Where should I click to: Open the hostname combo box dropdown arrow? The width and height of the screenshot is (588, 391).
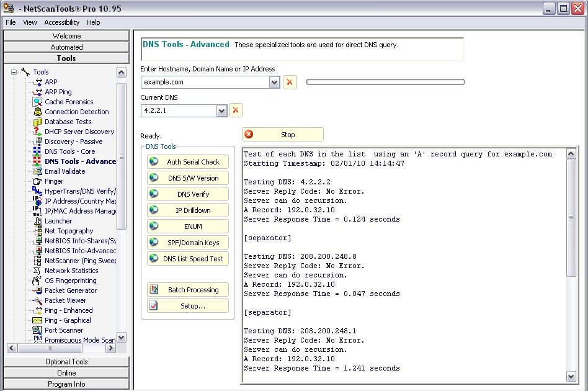tap(275, 82)
